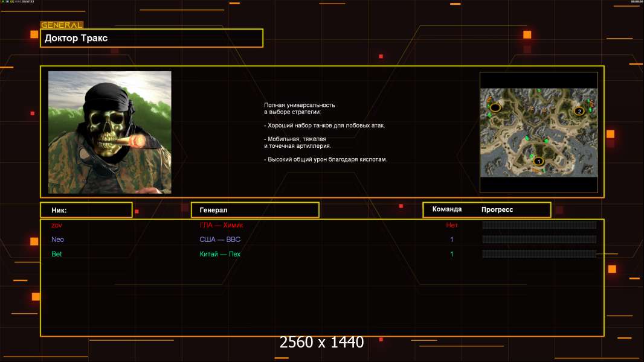
Task: Click the Генерал column header
Action: pyautogui.click(x=254, y=210)
